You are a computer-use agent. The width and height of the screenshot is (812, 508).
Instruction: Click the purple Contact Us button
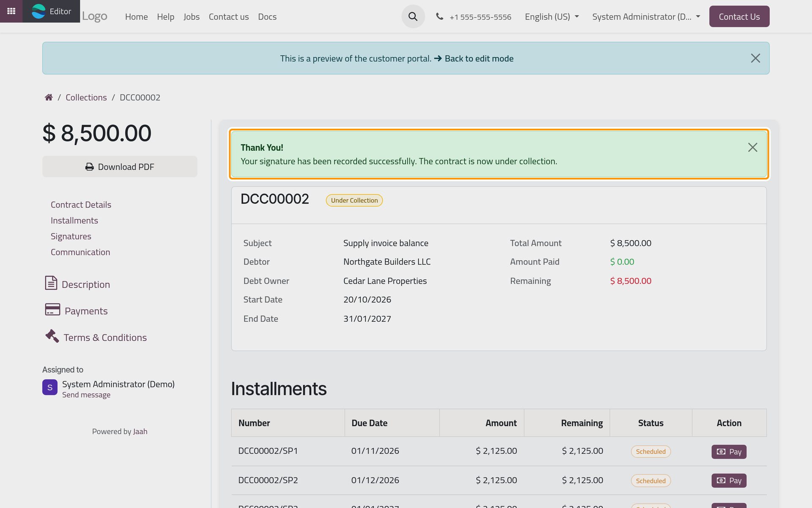click(739, 17)
